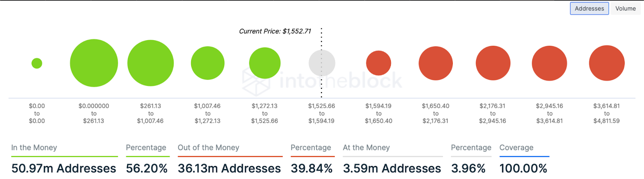Click the At the Money label

click(x=366, y=148)
